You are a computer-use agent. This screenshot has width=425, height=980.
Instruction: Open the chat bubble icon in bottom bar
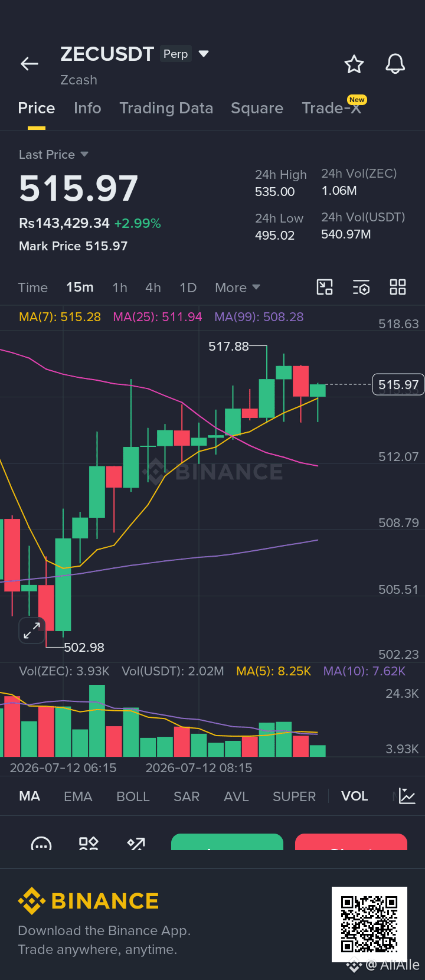(41, 844)
